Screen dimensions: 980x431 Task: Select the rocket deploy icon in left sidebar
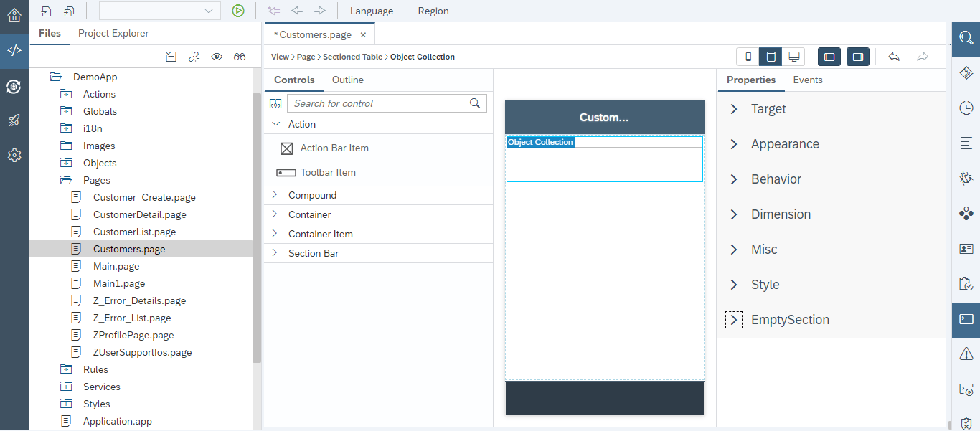[14, 120]
